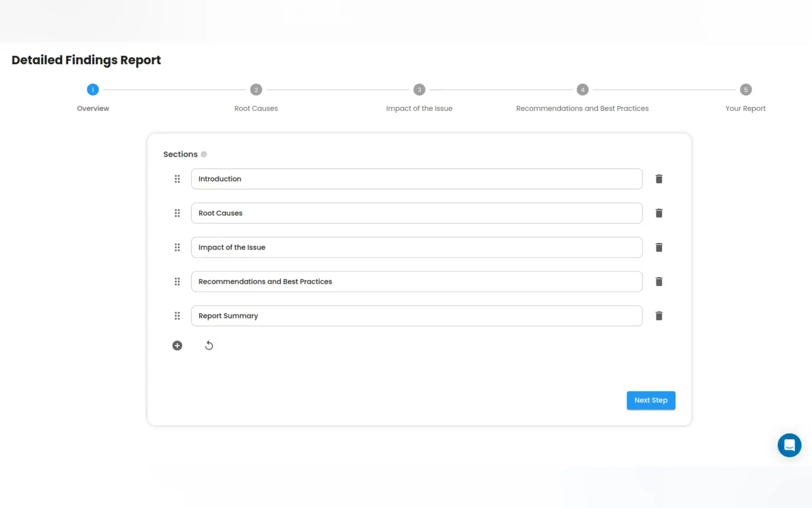This screenshot has height=508, width=812.
Task: Open step 4 Recommendations and Best Practices
Action: 582,90
